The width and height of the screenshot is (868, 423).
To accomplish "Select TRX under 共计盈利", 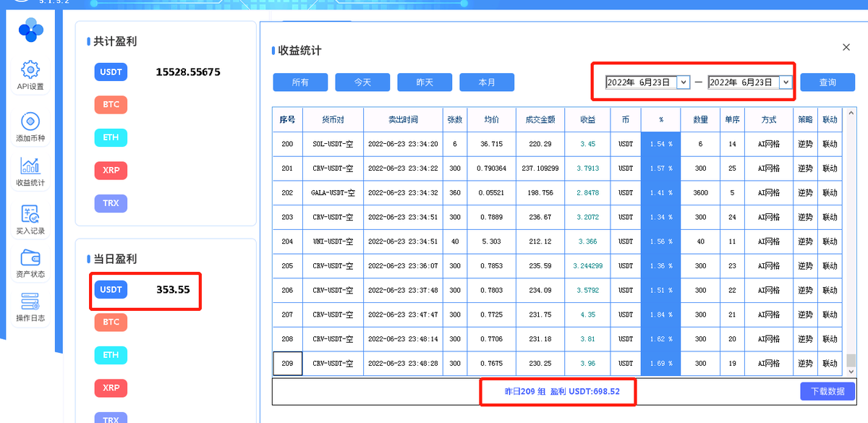I will point(111,203).
